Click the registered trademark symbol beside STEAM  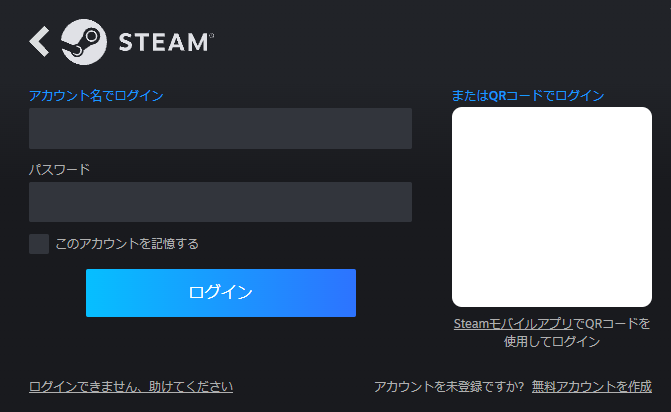click(x=211, y=36)
